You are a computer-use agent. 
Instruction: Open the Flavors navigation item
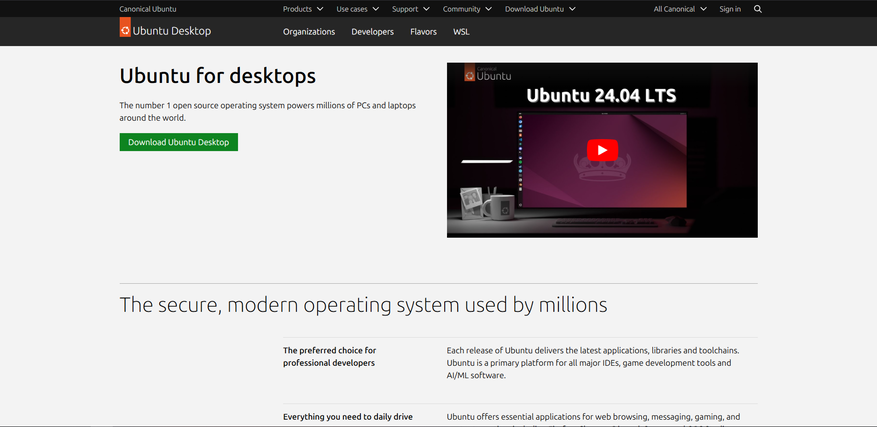click(423, 32)
